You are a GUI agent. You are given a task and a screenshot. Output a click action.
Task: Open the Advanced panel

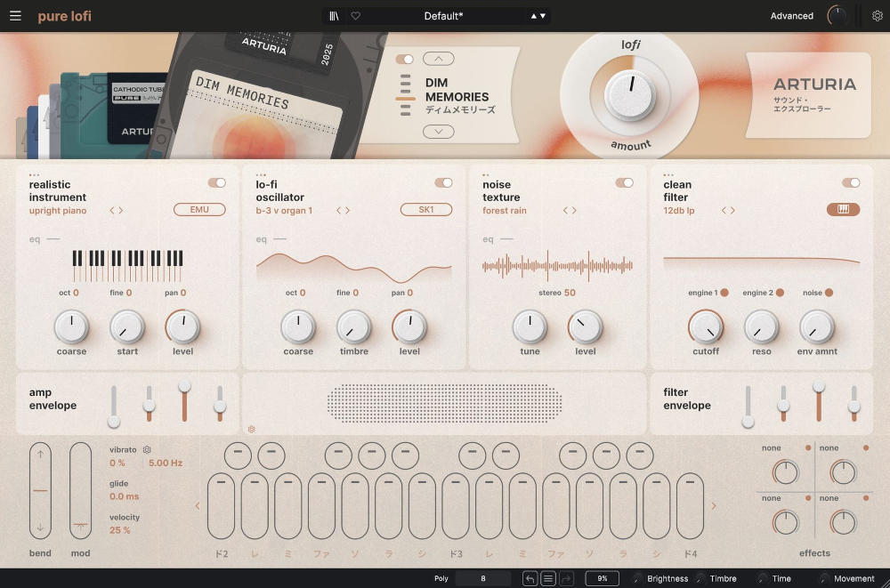coord(791,16)
